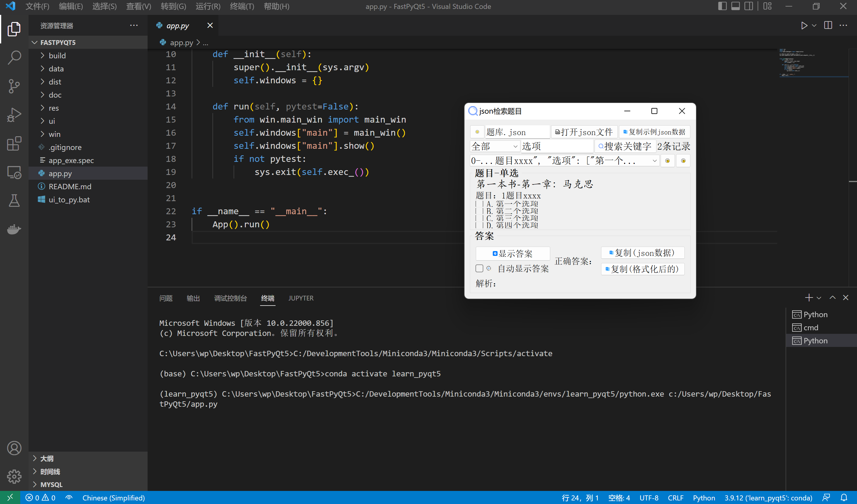Expand the 大纲 outline section
Screen dimensions: 857x504
coord(47,458)
